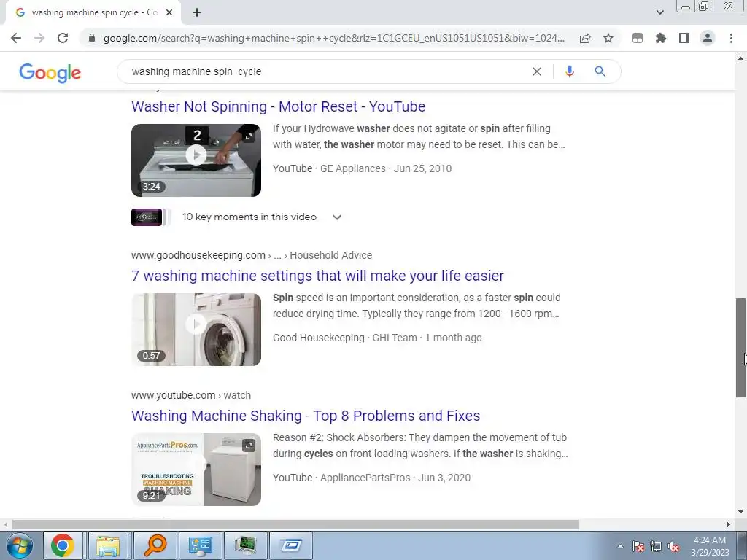Open the control panel taskbar icon
Image resolution: width=747 pixels, height=560 pixels.
[x=200, y=545]
